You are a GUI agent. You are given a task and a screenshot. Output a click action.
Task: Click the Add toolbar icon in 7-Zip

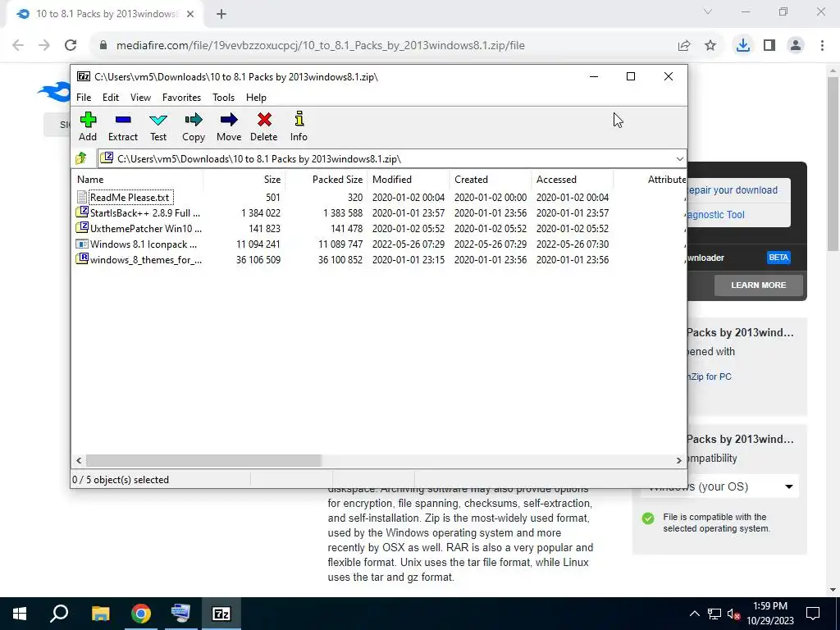tap(88, 120)
